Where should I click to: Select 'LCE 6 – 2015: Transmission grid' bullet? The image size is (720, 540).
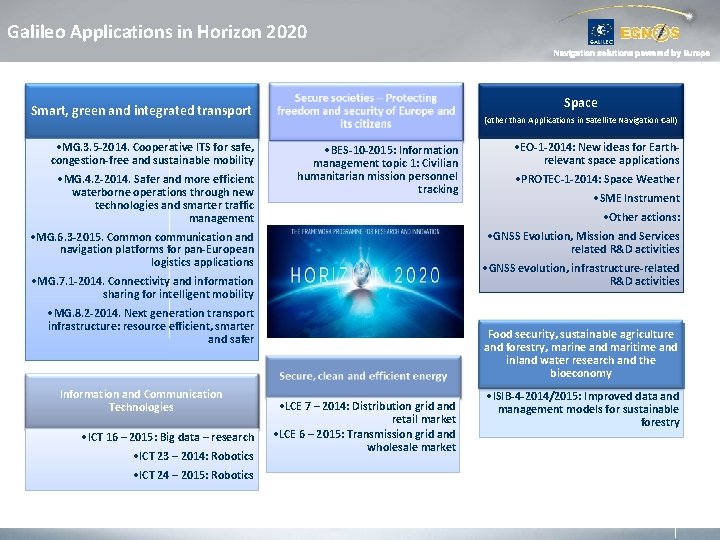coord(365,440)
